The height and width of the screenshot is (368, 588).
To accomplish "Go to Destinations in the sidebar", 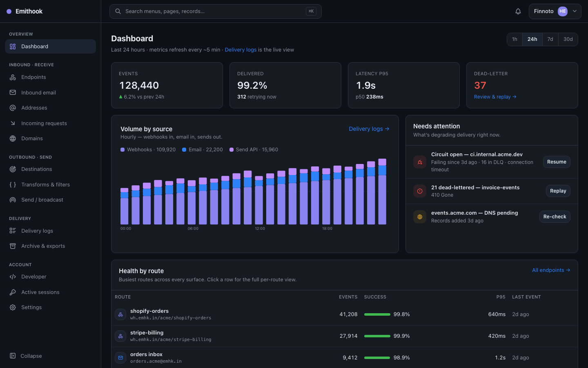I will pos(50,169).
